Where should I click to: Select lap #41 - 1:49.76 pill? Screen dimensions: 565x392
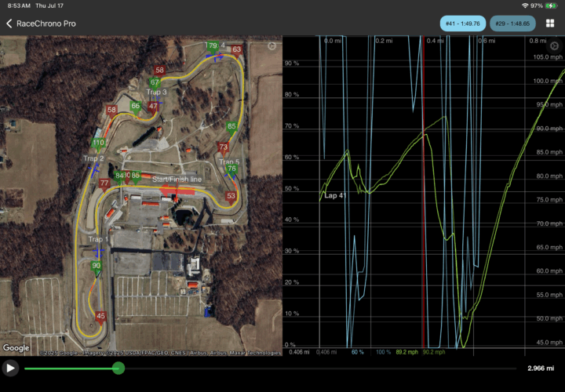point(462,24)
